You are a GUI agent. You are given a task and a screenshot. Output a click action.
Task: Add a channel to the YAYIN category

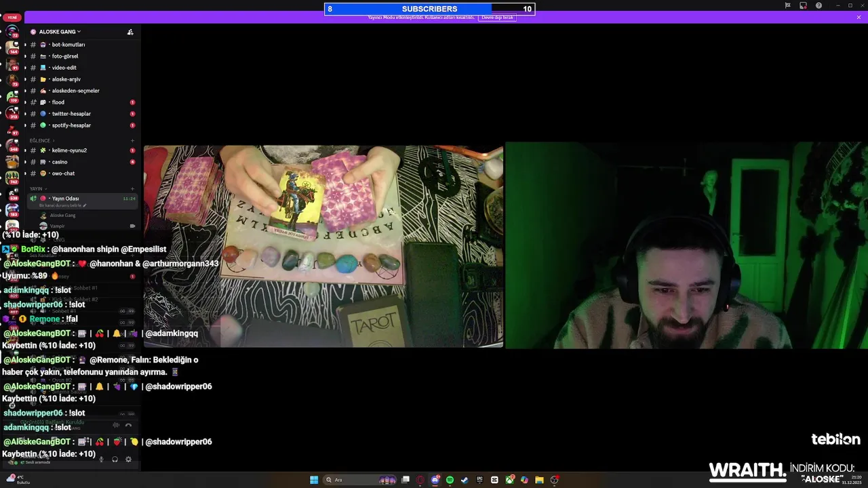(x=132, y=188)
